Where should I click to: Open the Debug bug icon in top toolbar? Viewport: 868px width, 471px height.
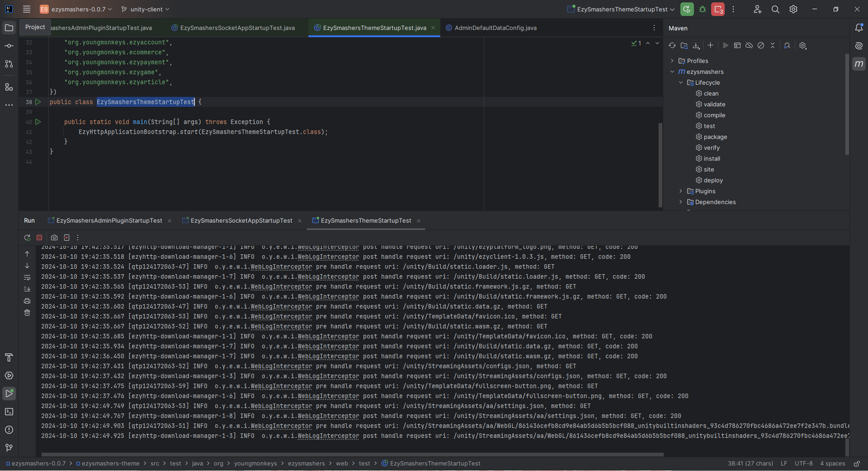pos(702,9)
